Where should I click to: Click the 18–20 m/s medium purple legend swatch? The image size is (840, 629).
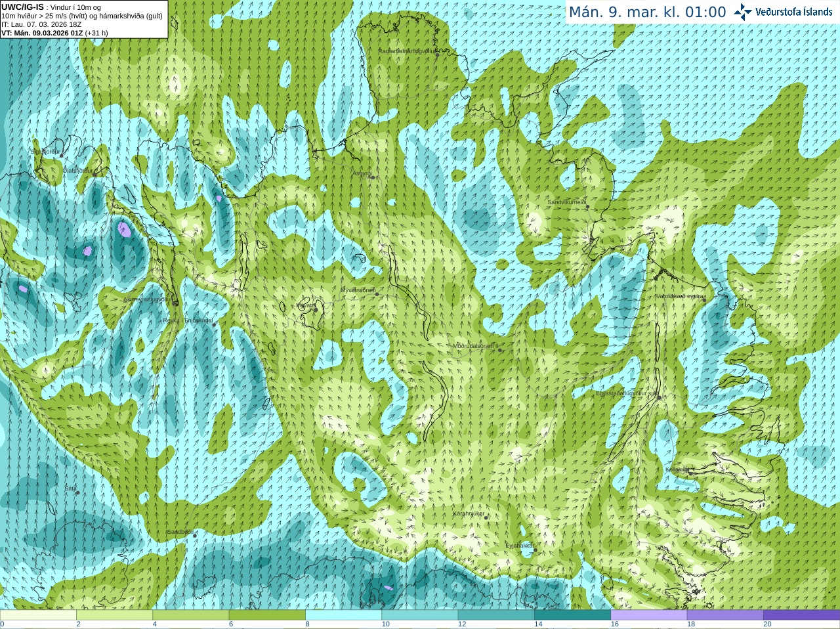point(725,615)
